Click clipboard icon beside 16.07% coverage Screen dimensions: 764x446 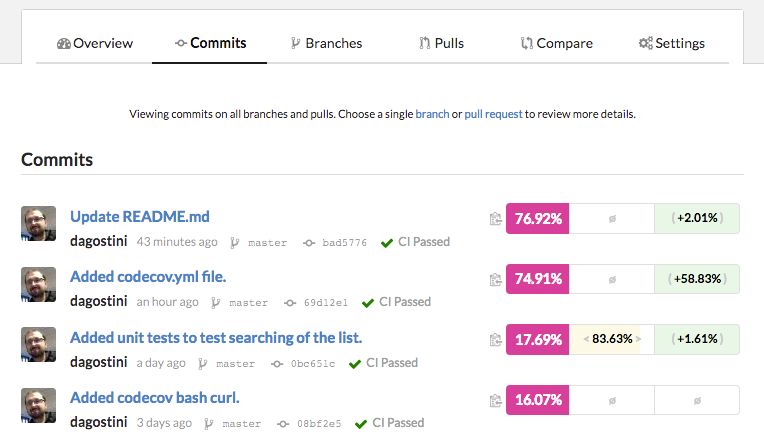(496, 401)
